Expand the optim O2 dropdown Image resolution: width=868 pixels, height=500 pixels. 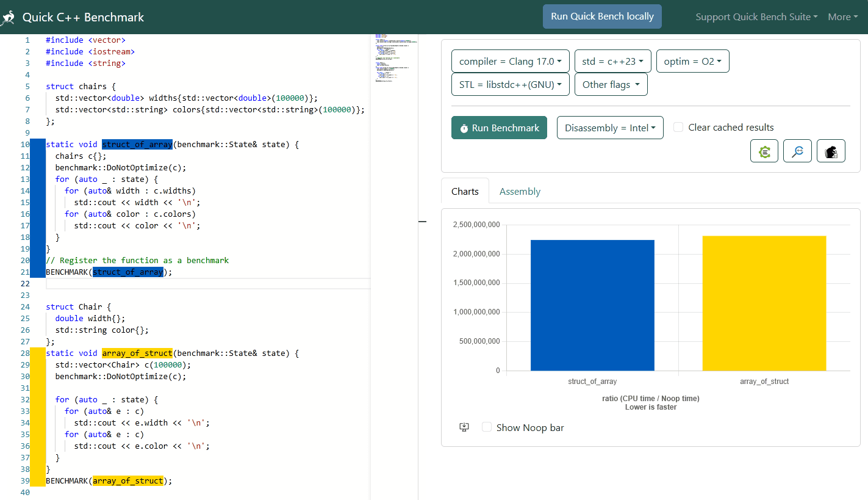pos(692,61)
